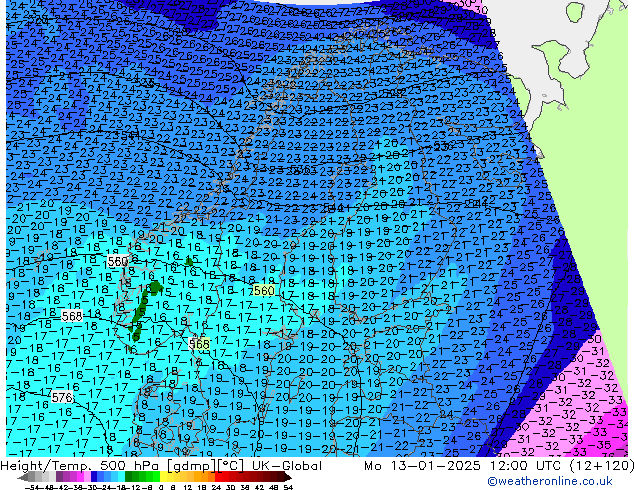The height and width of the screenshot is (490, 634).
Task: Select the yellow swatch at 0 on legend
Action: (x=163, y=477)
